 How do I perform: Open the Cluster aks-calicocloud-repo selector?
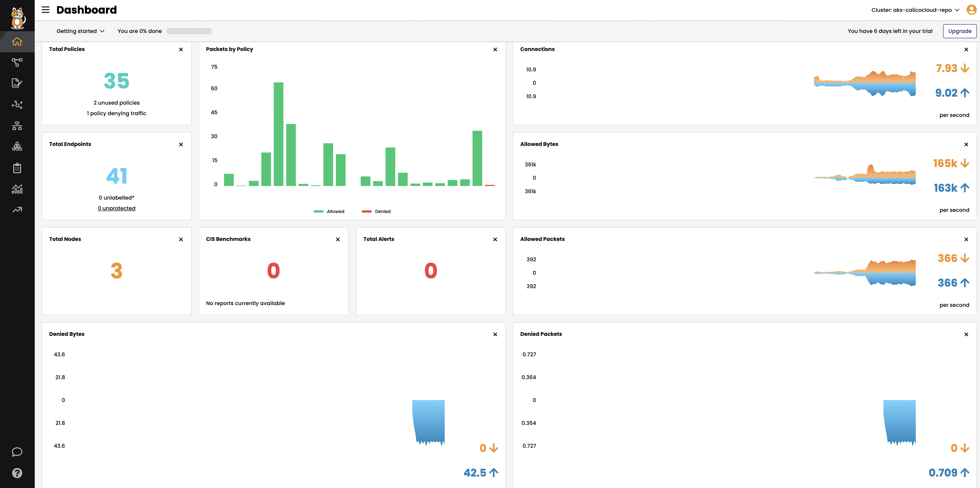coord(915,10)
